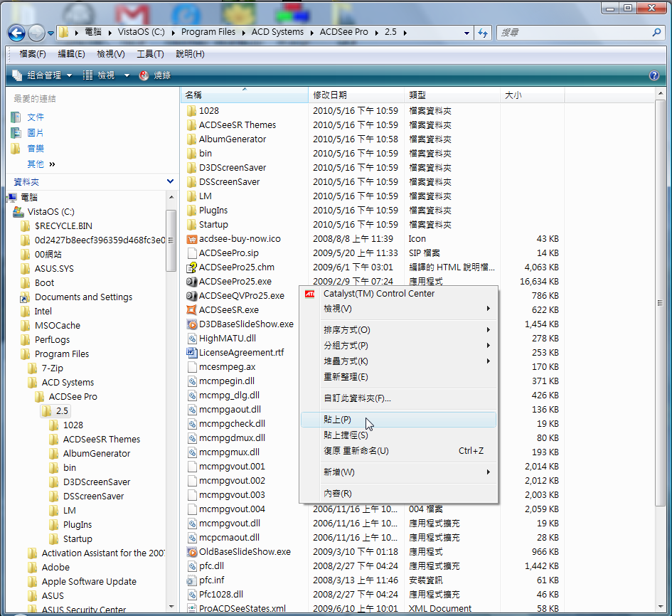This screenshot has height=616, width=672.
Task: Select $RECYCLE.BIN folder in tree
Action: (x=63, y=226)
